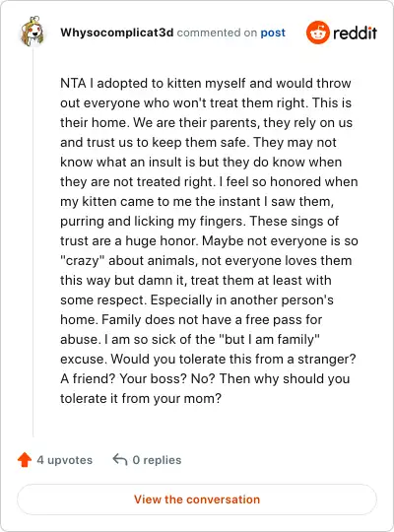Click the line 'A friend? Your boss? No?'
Viewport: 394px width, 532px height.
tap(138, 378)
